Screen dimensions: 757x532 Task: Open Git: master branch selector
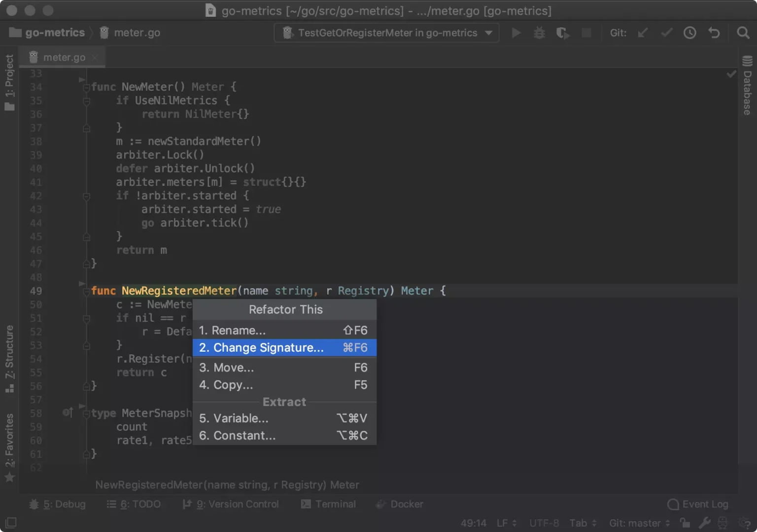pos(639,523)
